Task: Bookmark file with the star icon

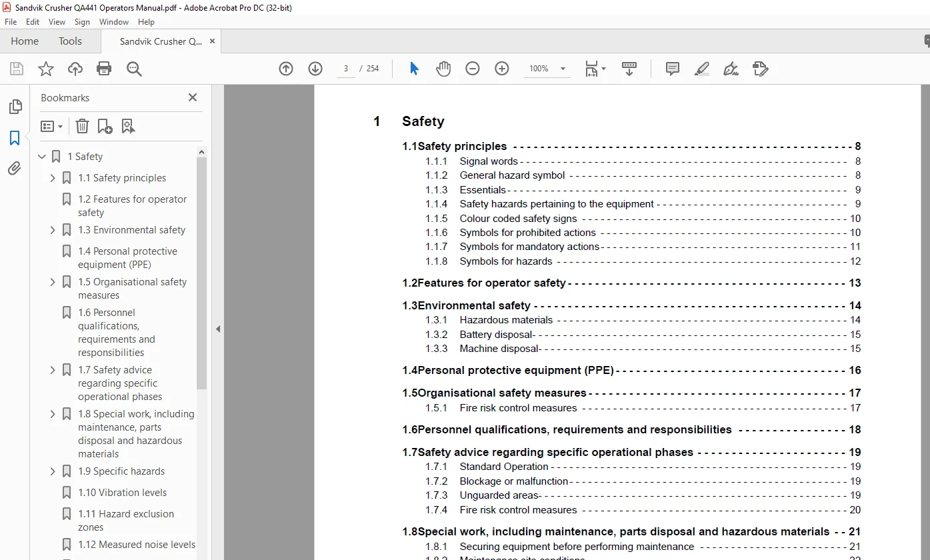Action: (46, 69)
